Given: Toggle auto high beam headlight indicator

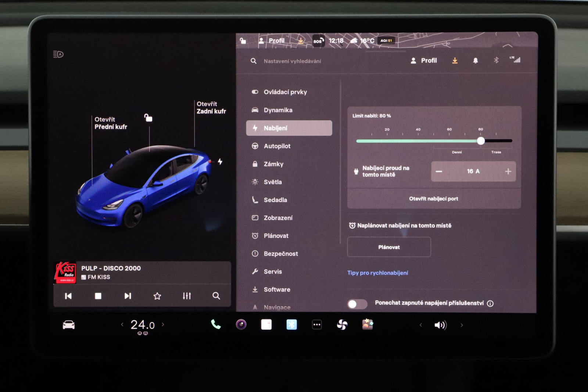Looking at the screenshot, I should (x=58, y=54).
